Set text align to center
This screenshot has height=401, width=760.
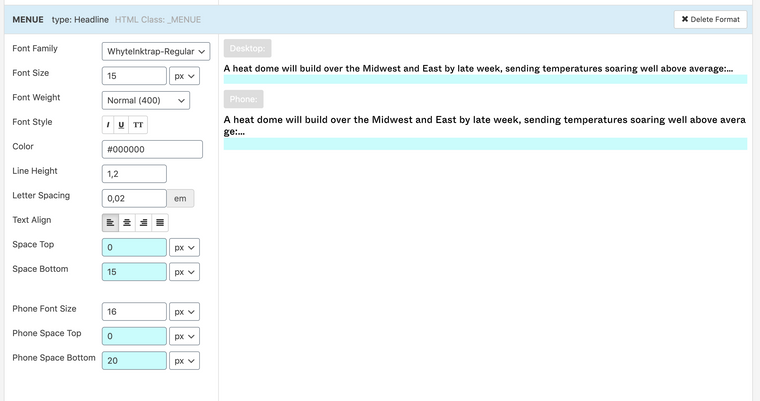(126, 222)
